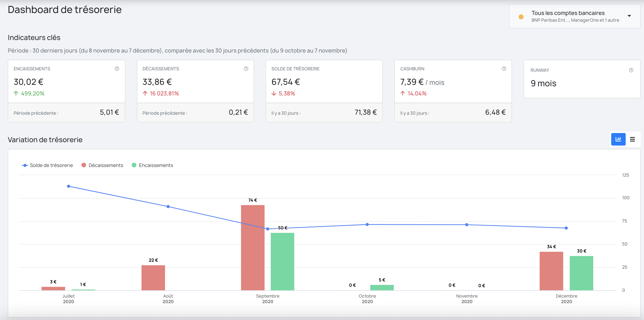Click the Indicateurs clés heading
This screenshot has height=320, width=644.
pyautogui.click(x=34, y=38)
